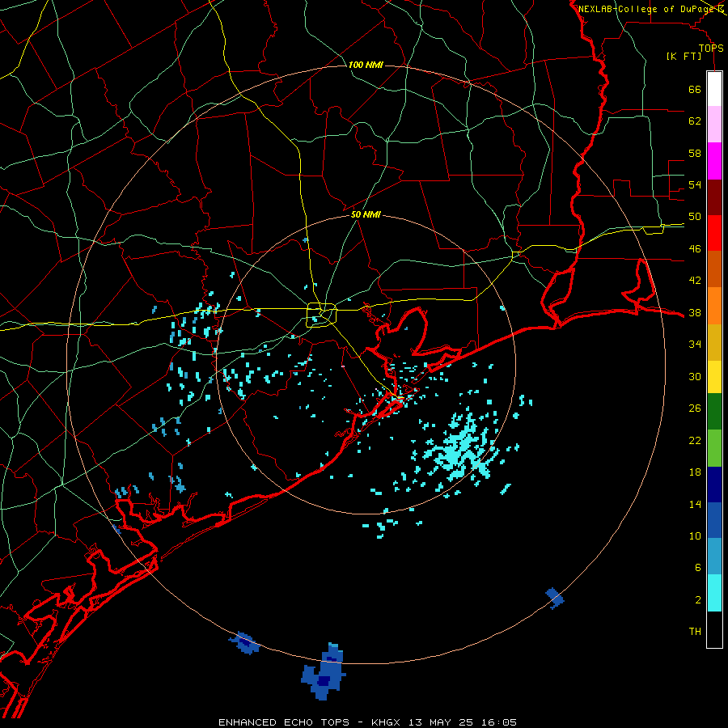The image size is (728, 728).
Task: Click the 66 legend value
Action: tap(695, 90)
